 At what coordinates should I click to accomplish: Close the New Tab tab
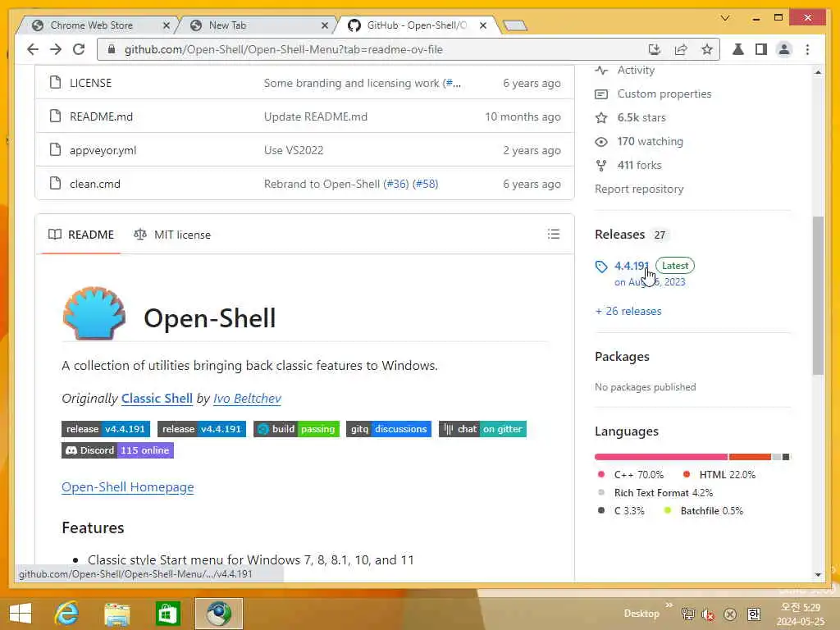click(x=325, y=25)
